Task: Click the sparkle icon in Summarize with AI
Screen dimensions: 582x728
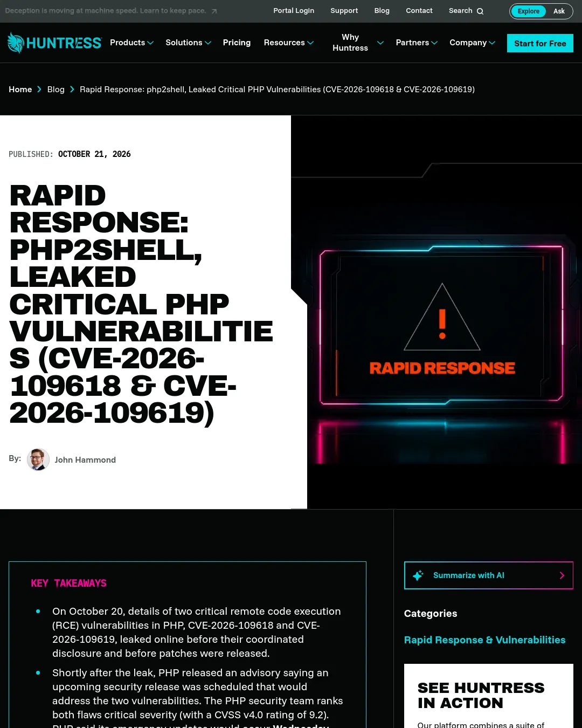Action: coord(418,575)
